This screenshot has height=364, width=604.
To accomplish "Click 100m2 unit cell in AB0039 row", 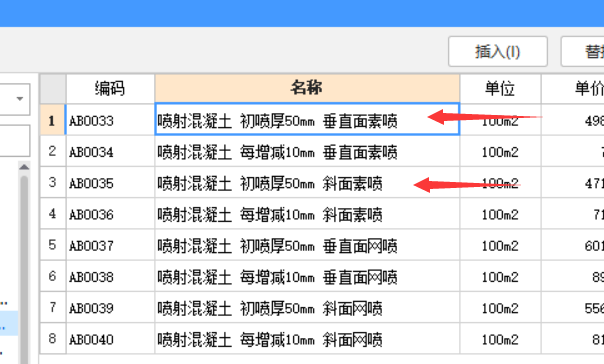I will [x=500, y=308].
